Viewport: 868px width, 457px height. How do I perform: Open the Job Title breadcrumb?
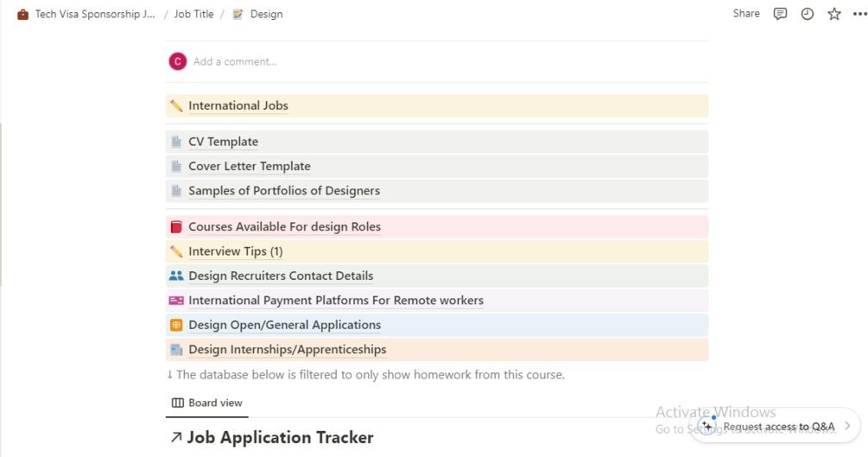(193, 15)
